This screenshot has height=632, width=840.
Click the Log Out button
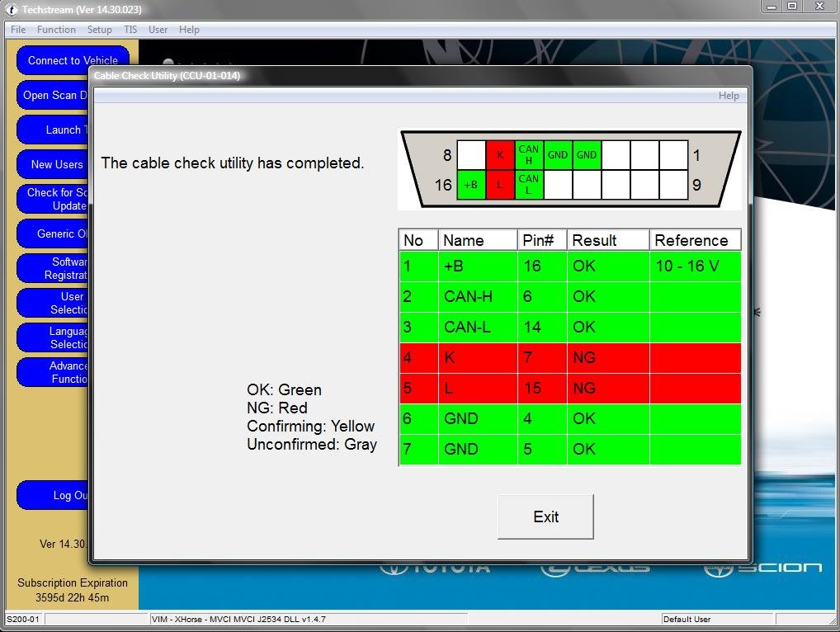point(53,495)
